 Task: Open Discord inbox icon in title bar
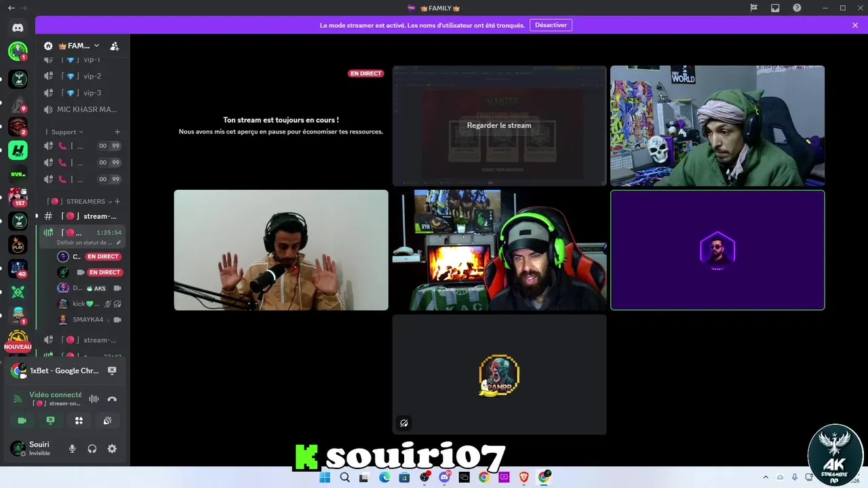(775, 8)
